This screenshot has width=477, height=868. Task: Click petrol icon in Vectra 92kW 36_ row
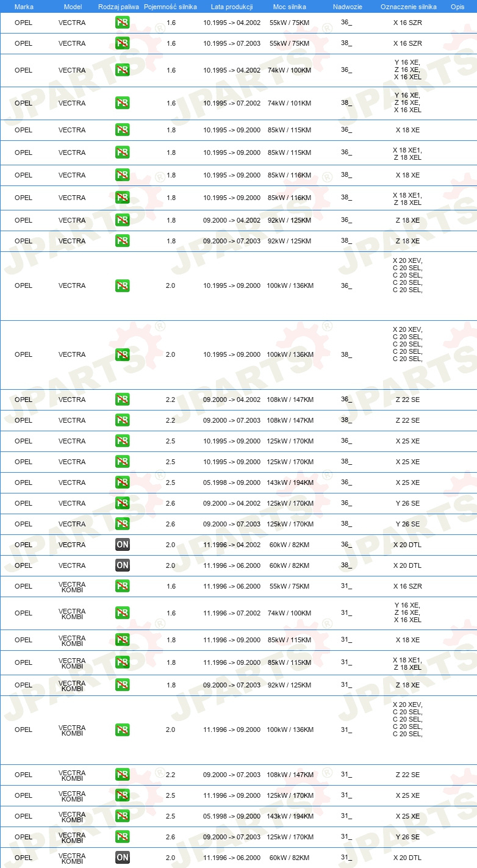123,220
